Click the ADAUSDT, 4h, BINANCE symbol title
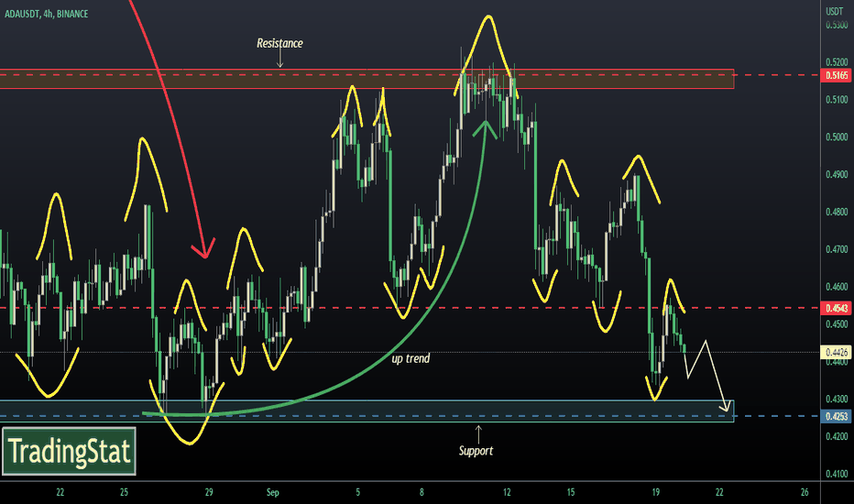Image resolution: width=854 pixels, height=504 pixels. tap(47, 14)
